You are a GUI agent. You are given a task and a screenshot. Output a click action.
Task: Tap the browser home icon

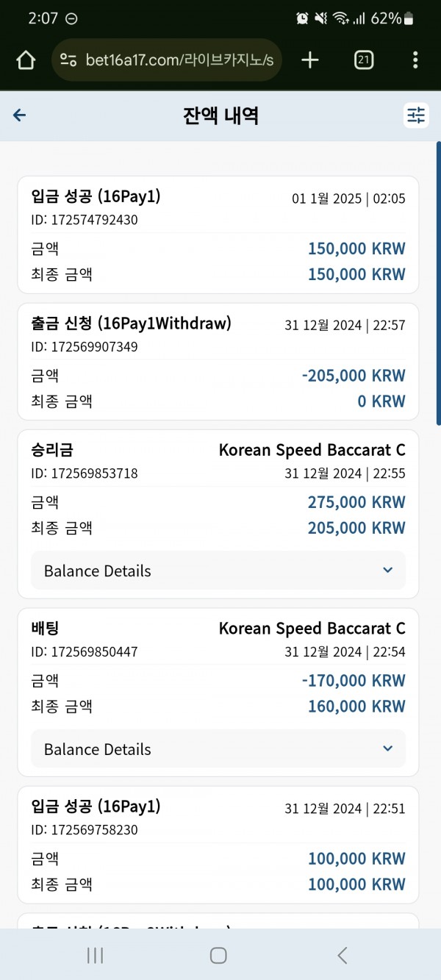click(26, 60)
